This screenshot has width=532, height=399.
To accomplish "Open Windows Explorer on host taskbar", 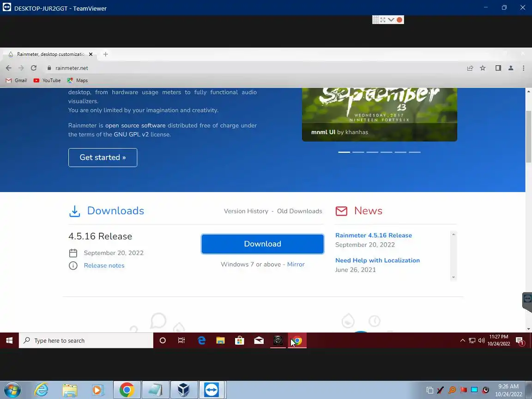I will (70, 390).
